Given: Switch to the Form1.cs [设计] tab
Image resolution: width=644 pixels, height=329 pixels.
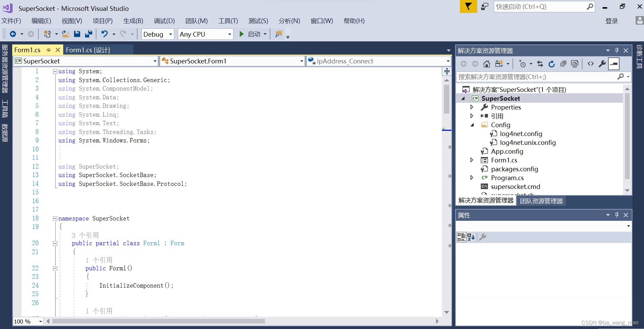Looking at the screenshot, I should coord(88,50).
